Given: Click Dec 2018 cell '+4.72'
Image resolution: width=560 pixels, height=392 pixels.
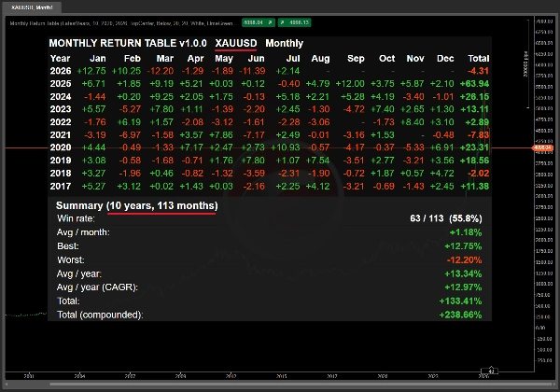Looking at the screenshot, I should click(x=442, y=174).
